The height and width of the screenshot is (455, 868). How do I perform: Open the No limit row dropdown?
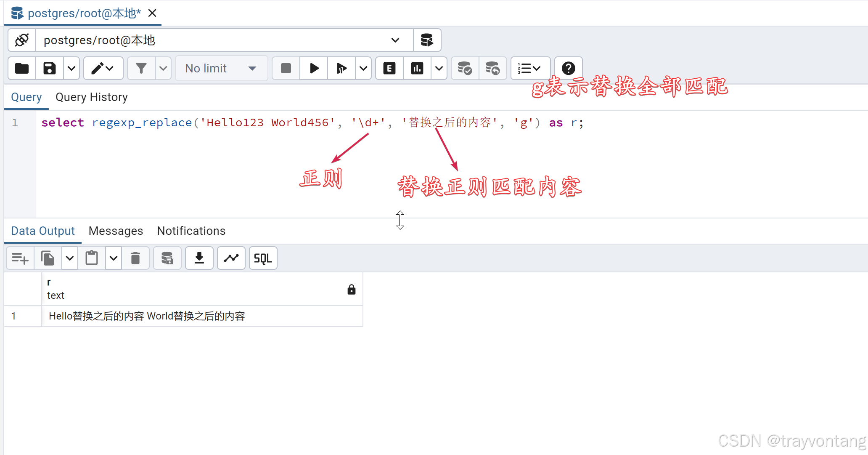221,68
